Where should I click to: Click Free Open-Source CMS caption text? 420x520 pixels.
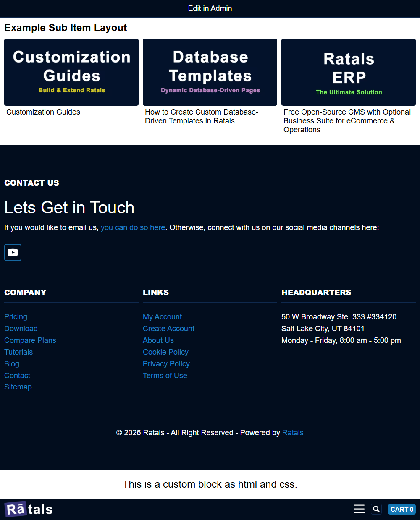347,121
